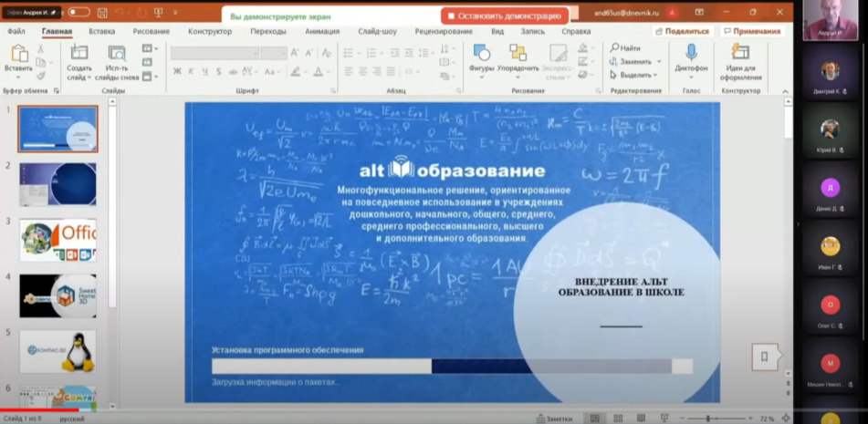Click Остановить демонстрацию button

[505, 16]
